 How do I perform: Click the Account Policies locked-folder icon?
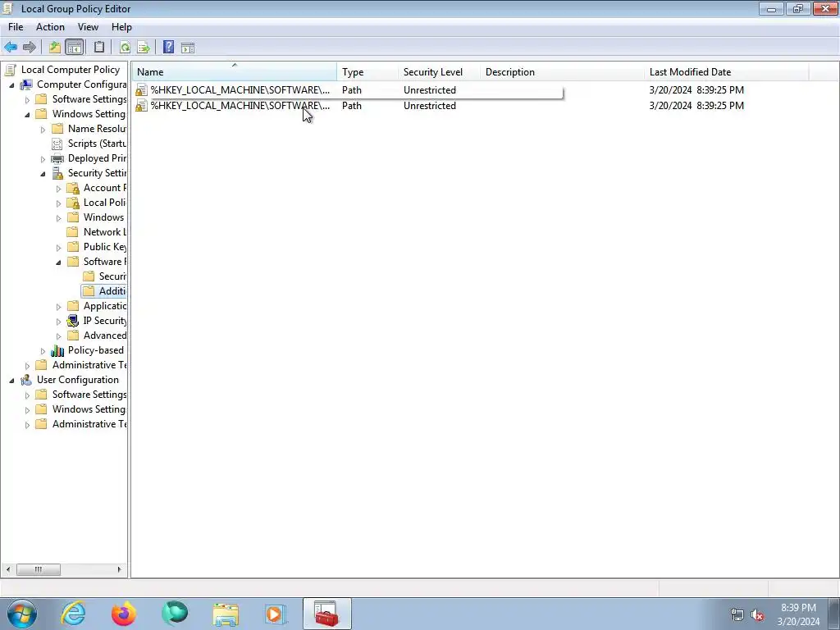coord(73,188)
